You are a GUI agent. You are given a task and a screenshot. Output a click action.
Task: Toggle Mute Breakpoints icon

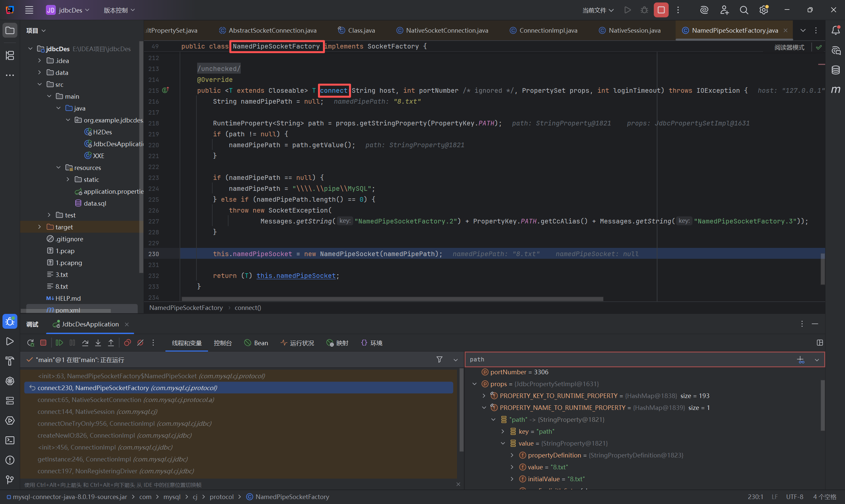point(140,343)
